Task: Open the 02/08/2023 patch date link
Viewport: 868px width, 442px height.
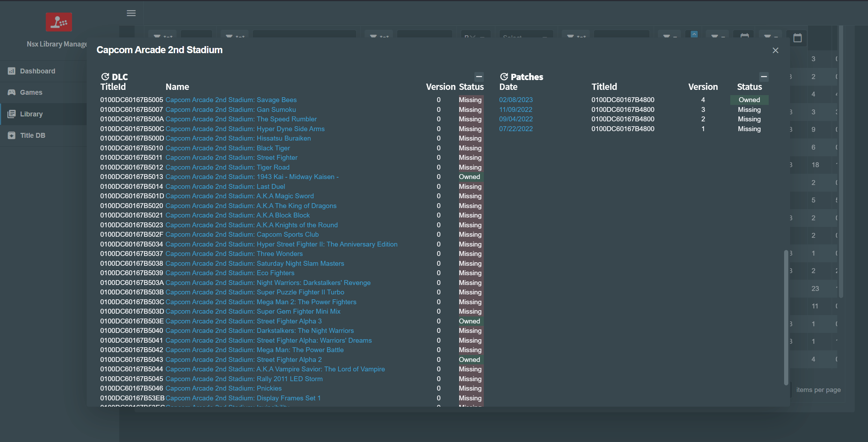Action: pyautogui.click(x=516, y=100)
